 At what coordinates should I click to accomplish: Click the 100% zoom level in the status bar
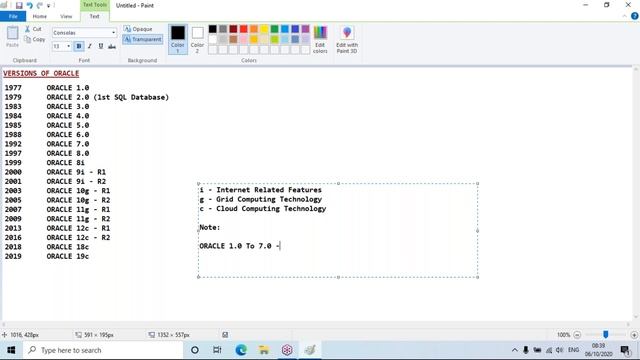[x=563, y=335]
